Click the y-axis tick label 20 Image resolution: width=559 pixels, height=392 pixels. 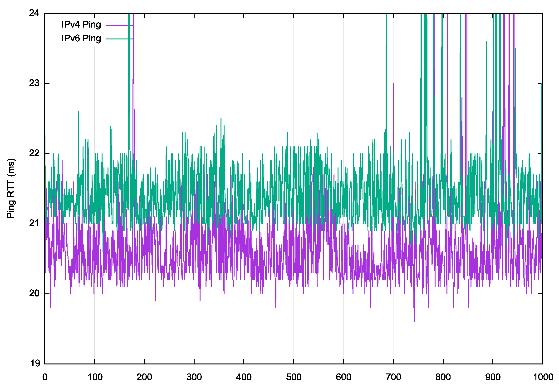[34, 293]
